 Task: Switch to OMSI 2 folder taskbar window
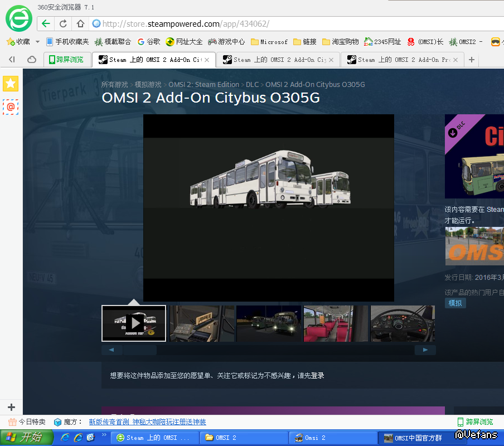point(244,438)
